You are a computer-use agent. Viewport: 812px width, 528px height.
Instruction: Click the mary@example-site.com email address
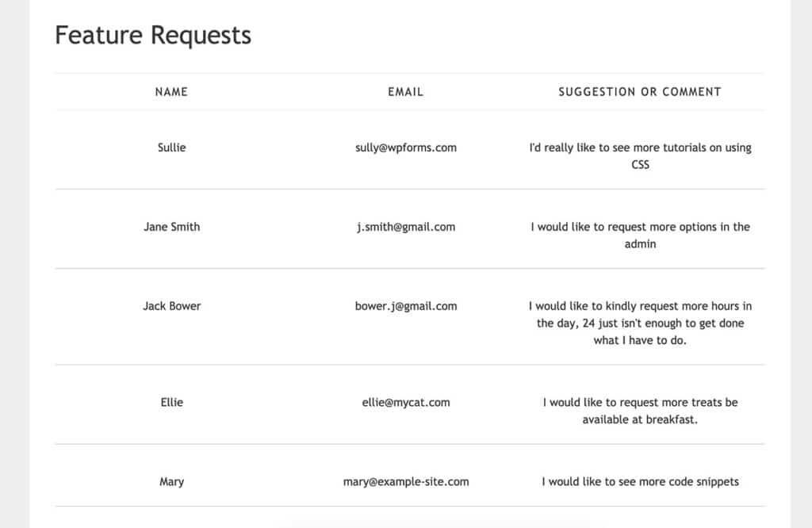click(x=406, y=482)
